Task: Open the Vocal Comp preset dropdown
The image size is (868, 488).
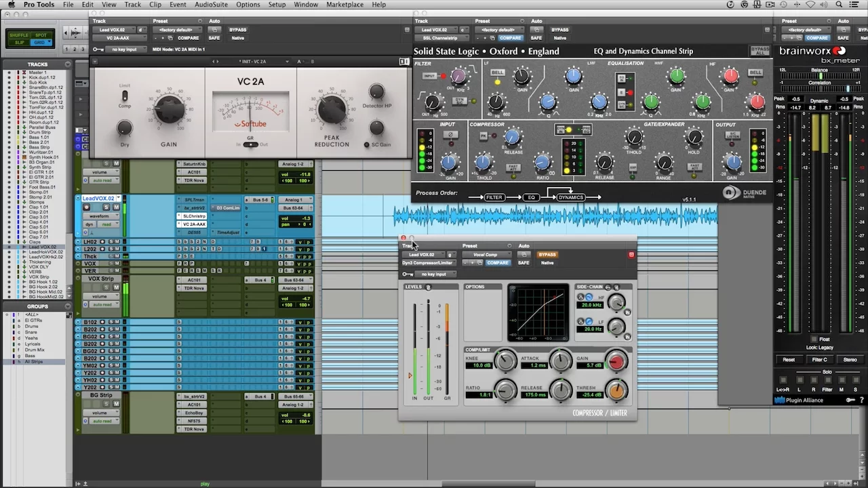Action: point(486,255)
